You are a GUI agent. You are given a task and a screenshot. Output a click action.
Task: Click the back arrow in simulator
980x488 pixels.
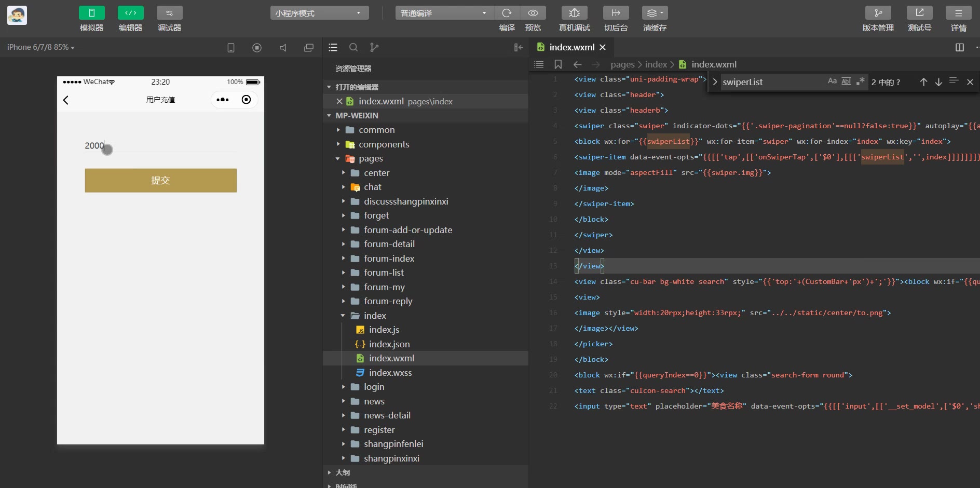[x=66, y=100]
